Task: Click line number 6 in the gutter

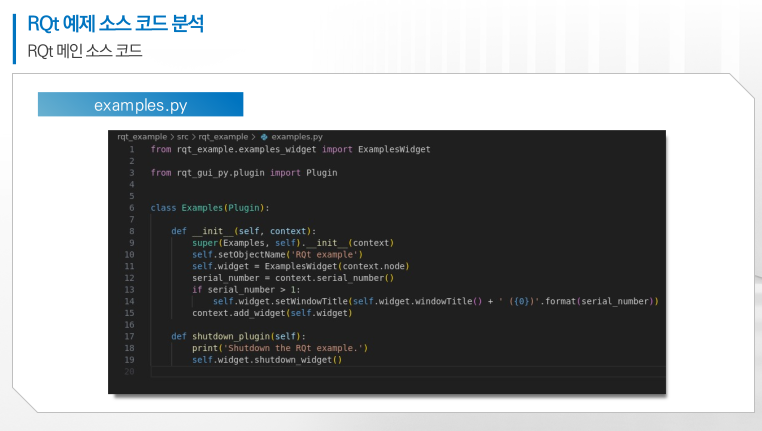Action: (x=132, y=208)
